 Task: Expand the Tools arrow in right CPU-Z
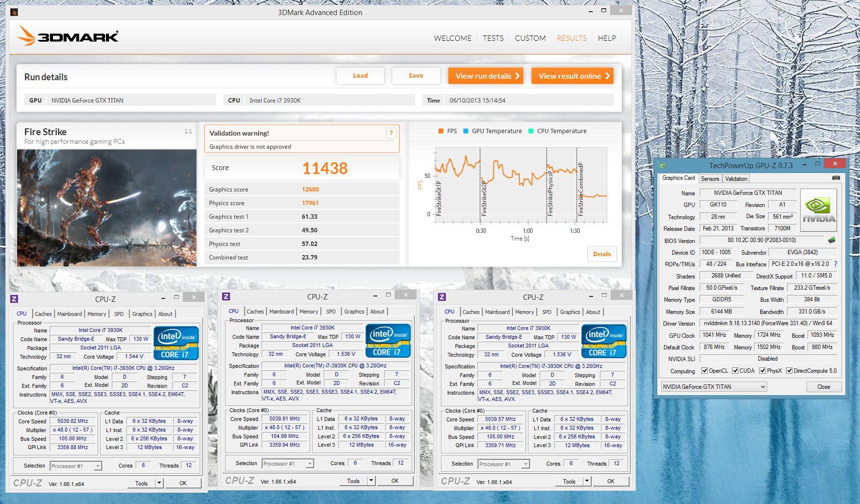(x=587, y=481)
